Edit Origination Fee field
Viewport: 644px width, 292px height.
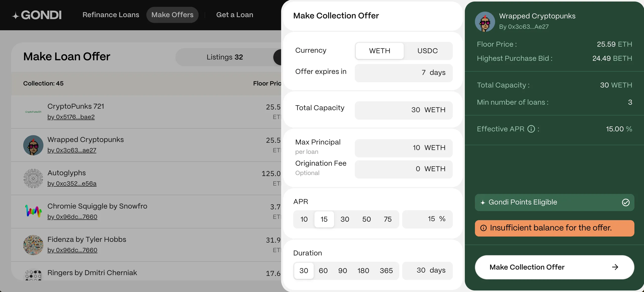click(x=404, y=169)
